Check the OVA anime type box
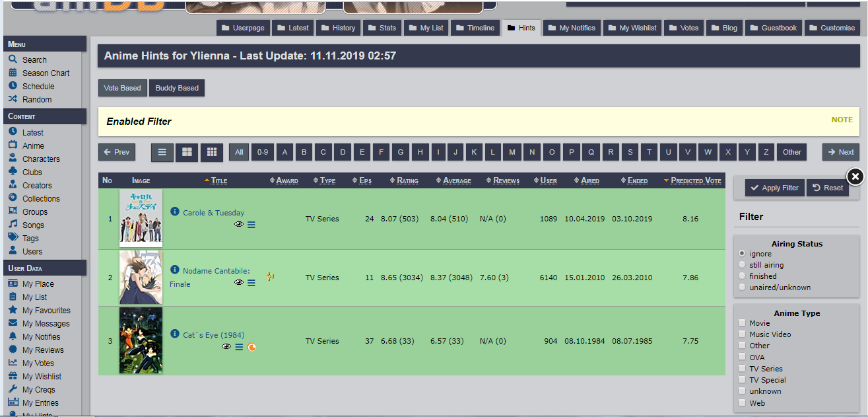The height and width of the screenshot is (417, 868). tap(743, 357)
